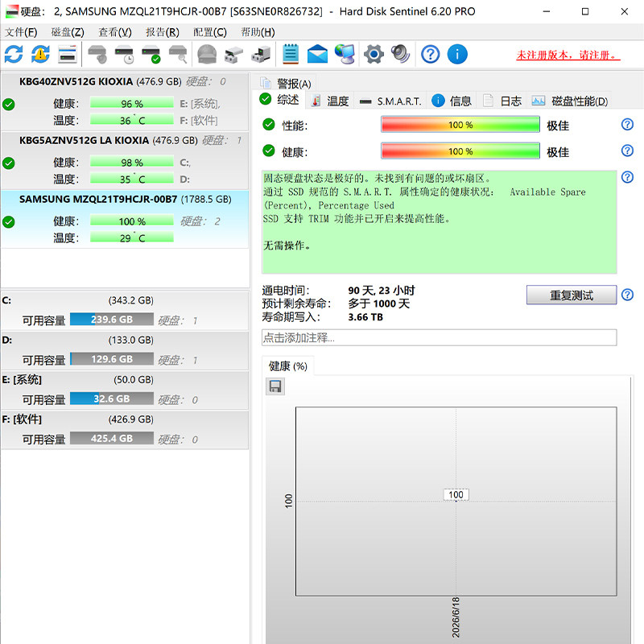This screenshot has width=644, height=644.
Task: Click the disk with magnifier icon
Action: pyautogui.click(x=178, y=54)
